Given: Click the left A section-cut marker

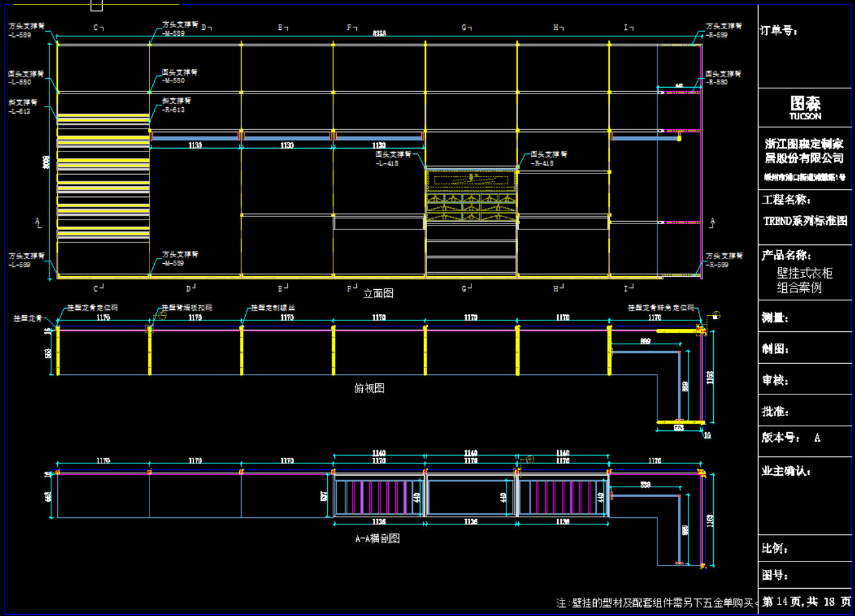Looking at the screenshot, I should pos(38,223).
